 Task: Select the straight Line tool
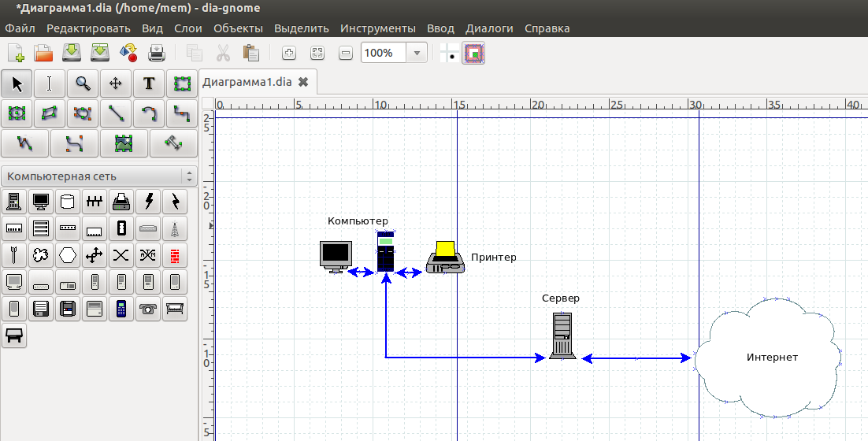116,113
